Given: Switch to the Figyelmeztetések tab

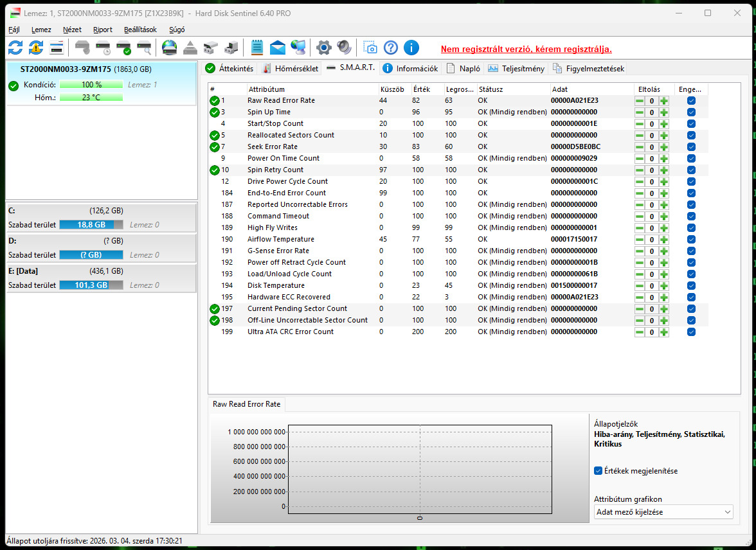Looking at the screenshot, I should point(589,69).
